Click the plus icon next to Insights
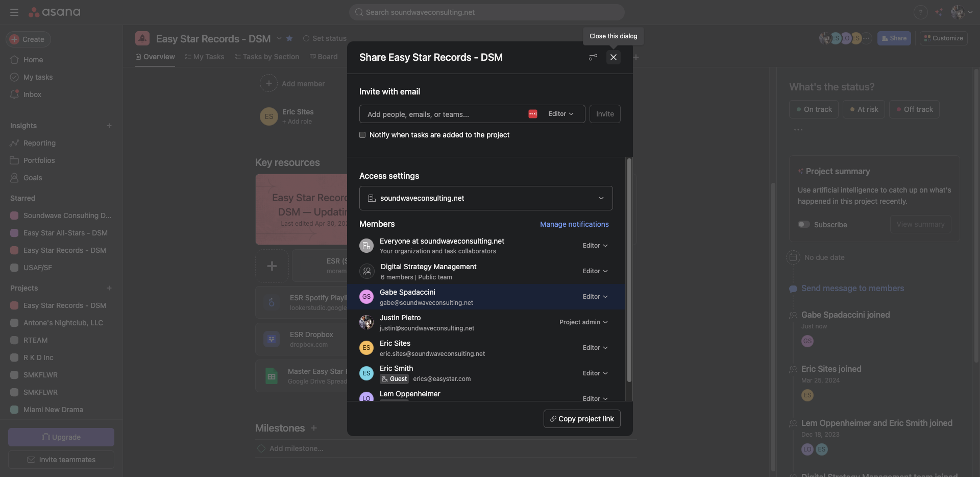 (x=109, y=126)
